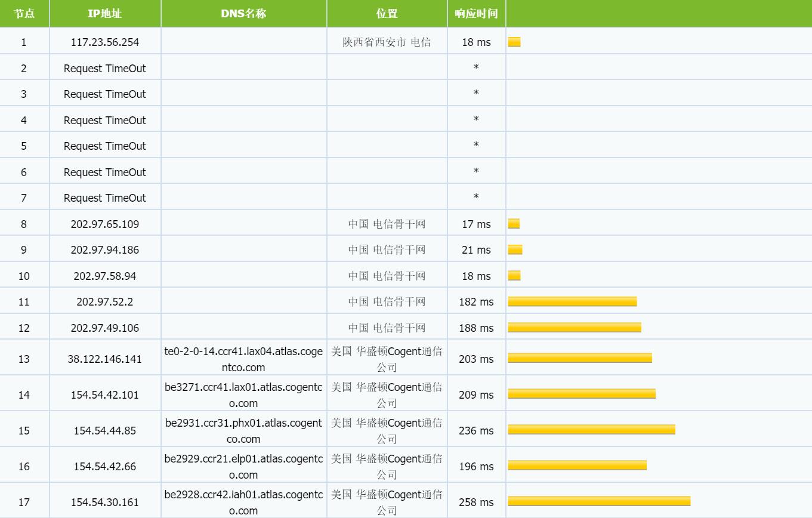Click the 182 ms response time
This screenshot has width=812, height=518.
click(476, 302)
